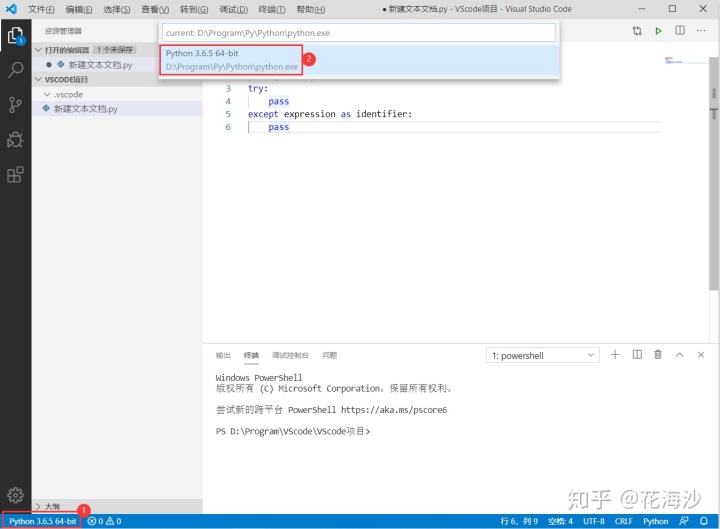This screenshot has height=529, width=720.
Task: Show errors and warnings count
Action: pos(104,521)
